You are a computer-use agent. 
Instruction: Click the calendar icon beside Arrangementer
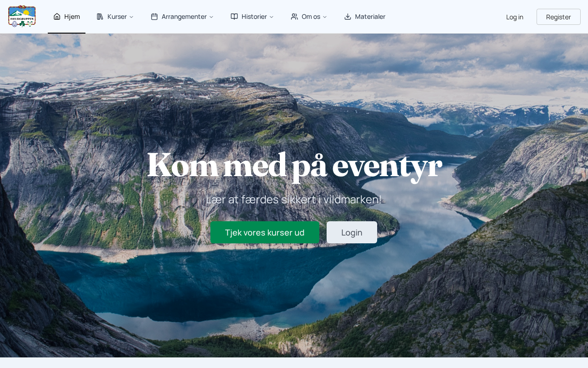click(154, 17)
